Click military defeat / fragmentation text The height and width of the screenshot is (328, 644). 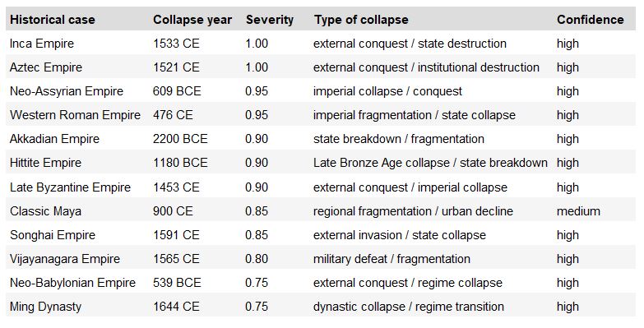pyautogui.click(x=391, y=259)
